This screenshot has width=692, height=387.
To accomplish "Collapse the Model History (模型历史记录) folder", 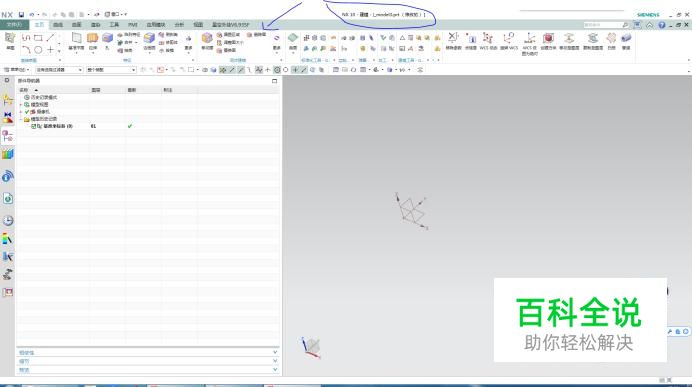I will pyautogui.click(x=21, y=119).
